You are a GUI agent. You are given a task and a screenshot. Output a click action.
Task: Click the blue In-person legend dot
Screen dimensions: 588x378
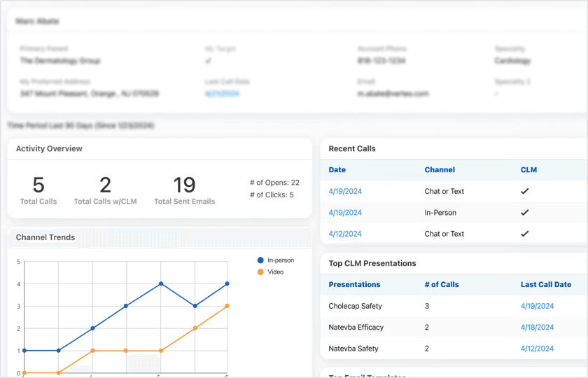tap(260, 260)
